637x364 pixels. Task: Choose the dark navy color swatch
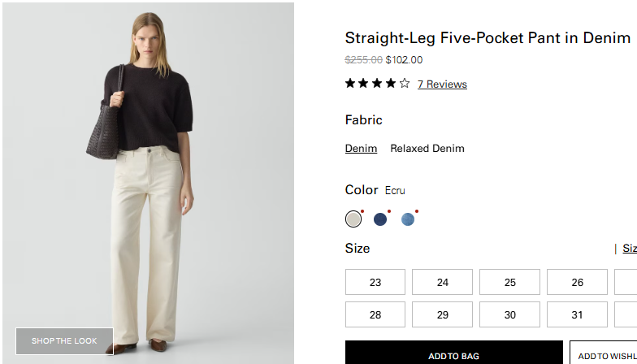(380, 219)
